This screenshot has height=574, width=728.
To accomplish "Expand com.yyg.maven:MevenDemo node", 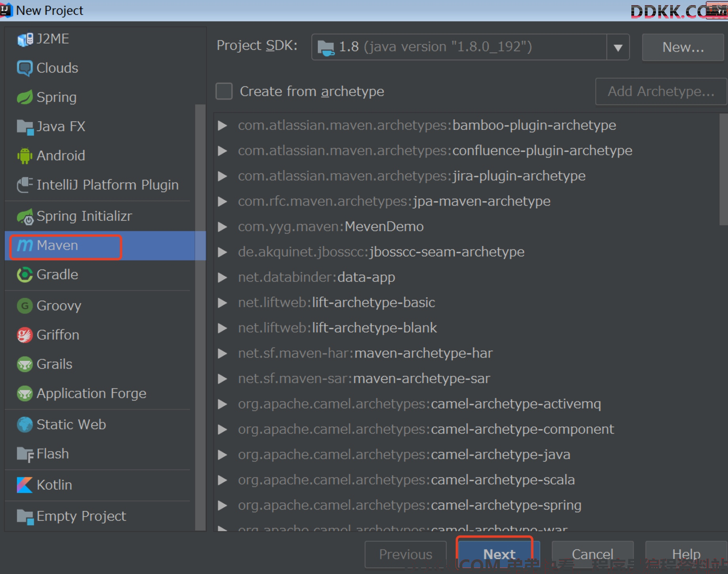I will click(223, 227).
